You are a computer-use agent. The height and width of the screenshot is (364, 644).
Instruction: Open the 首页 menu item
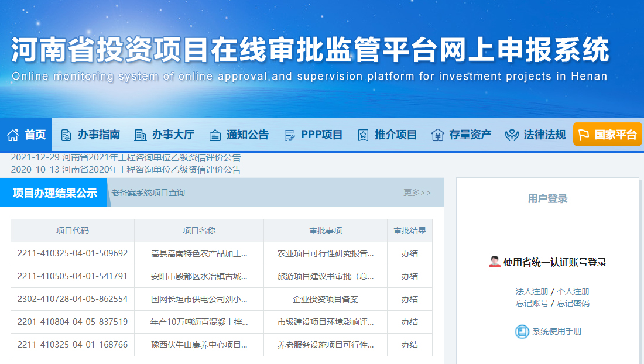25,135
